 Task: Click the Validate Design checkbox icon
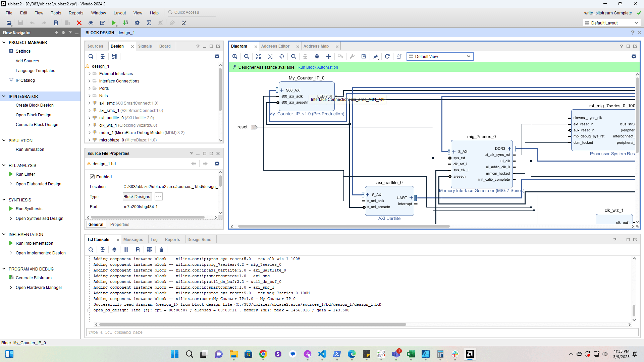364,56
